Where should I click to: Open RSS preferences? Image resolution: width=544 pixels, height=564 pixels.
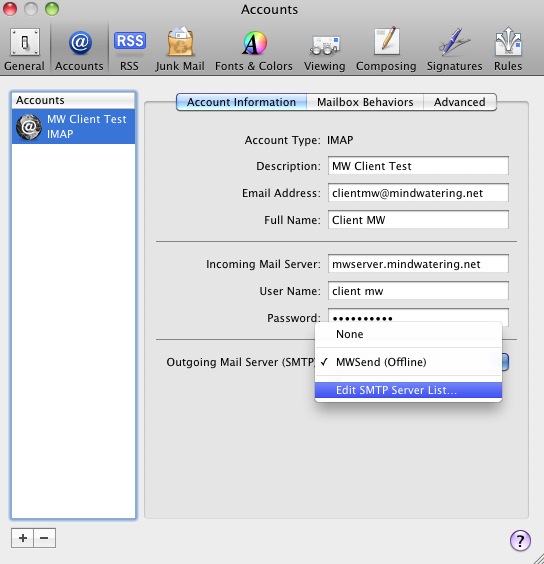[x=129, y=50]
